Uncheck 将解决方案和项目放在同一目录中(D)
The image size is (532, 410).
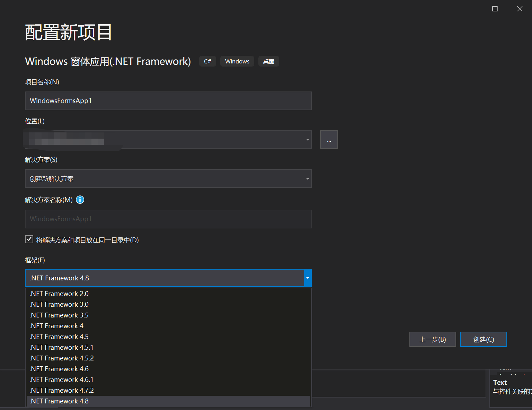click(29, 239)
